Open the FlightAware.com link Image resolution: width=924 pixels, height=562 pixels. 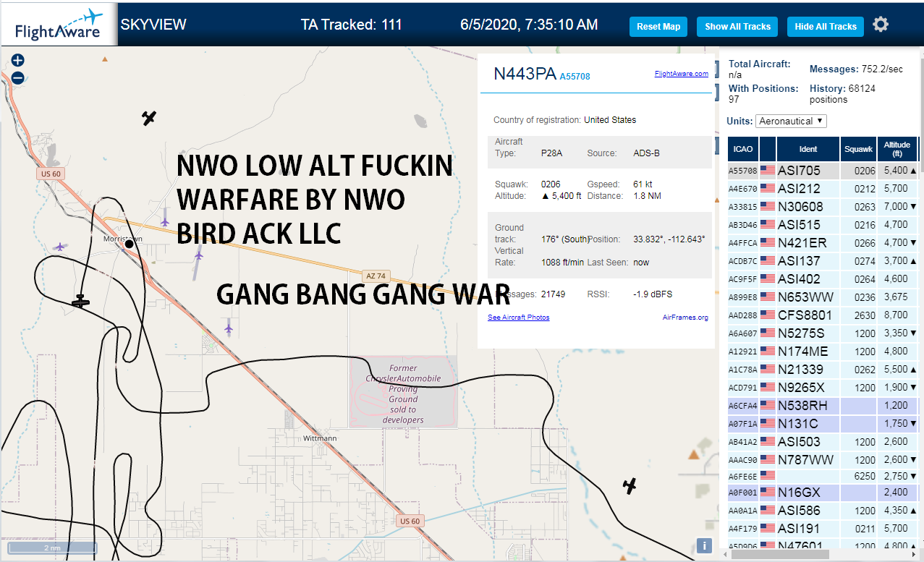682,74
